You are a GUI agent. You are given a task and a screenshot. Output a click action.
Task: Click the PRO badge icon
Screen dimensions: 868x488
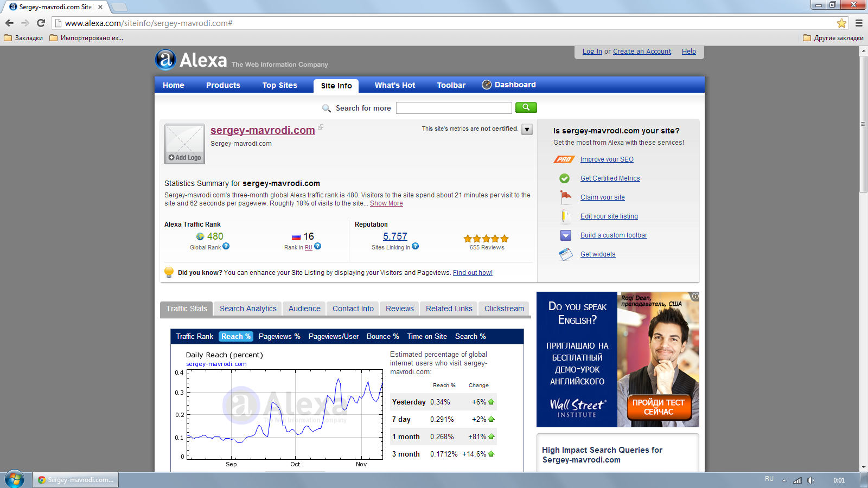564,159
